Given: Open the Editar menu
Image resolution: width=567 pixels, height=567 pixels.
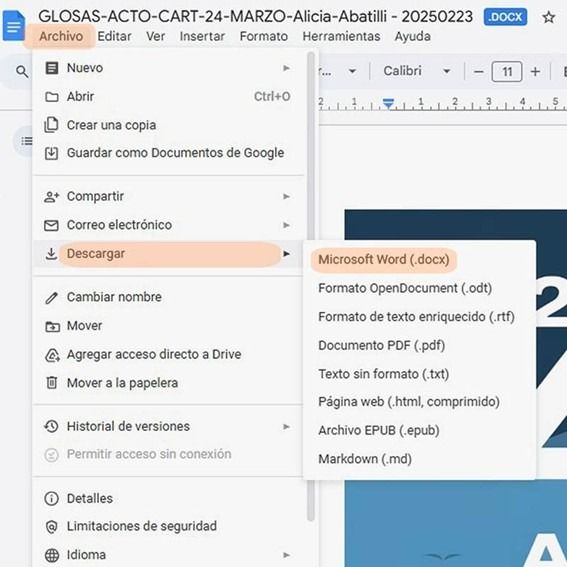Looking at the screenshot, I should pyautogui.click(x=114, y=36).
